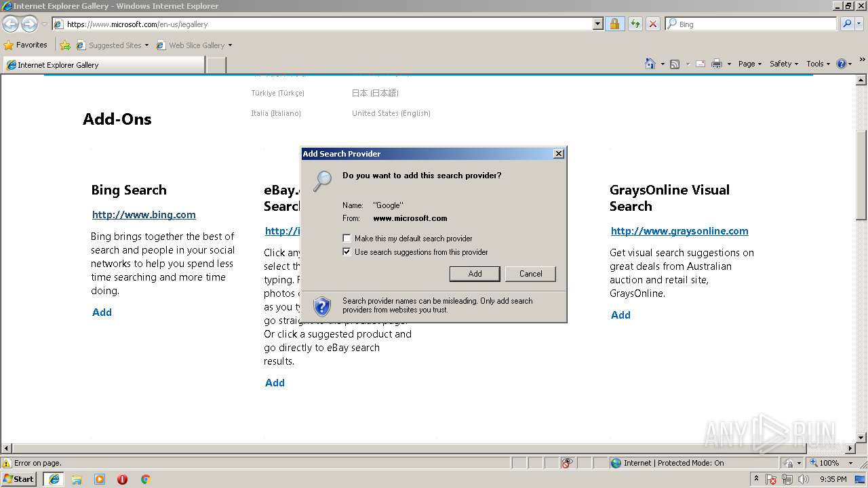
Task: Expand the address bar autocomplete dropdown
Action: pyautogui.click(x=597, y=24)
